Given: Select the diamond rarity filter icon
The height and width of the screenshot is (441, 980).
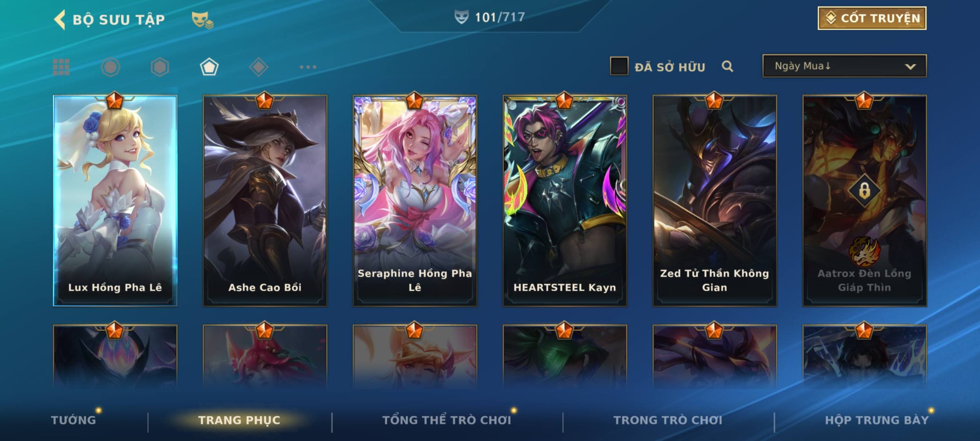Looking at the screenshot, I should [x=258, y=67].
